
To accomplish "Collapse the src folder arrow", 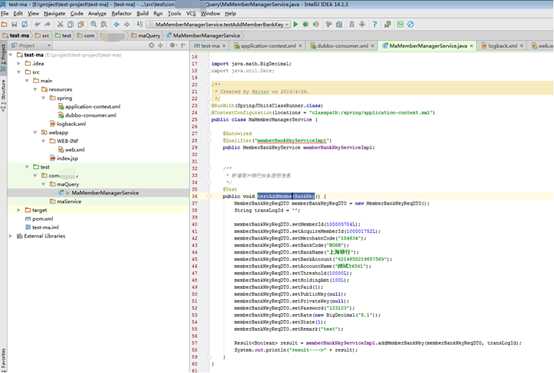I will point(19,72).
